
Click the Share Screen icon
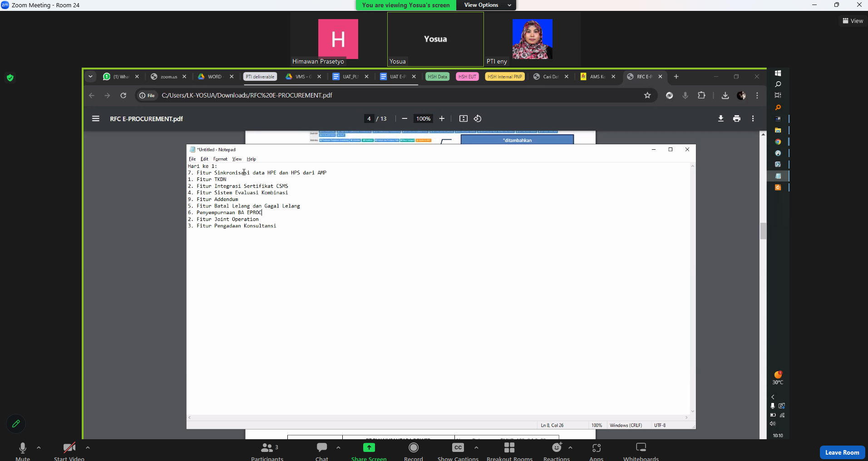[369, 448]
